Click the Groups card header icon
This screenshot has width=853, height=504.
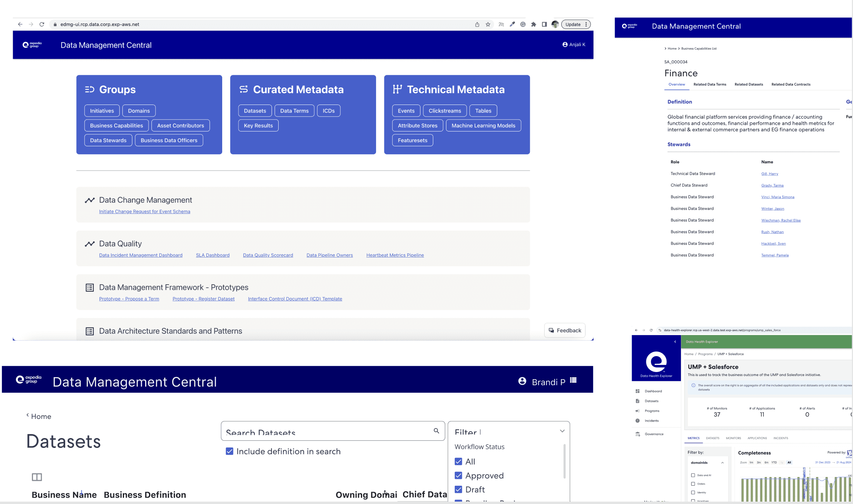89,89
